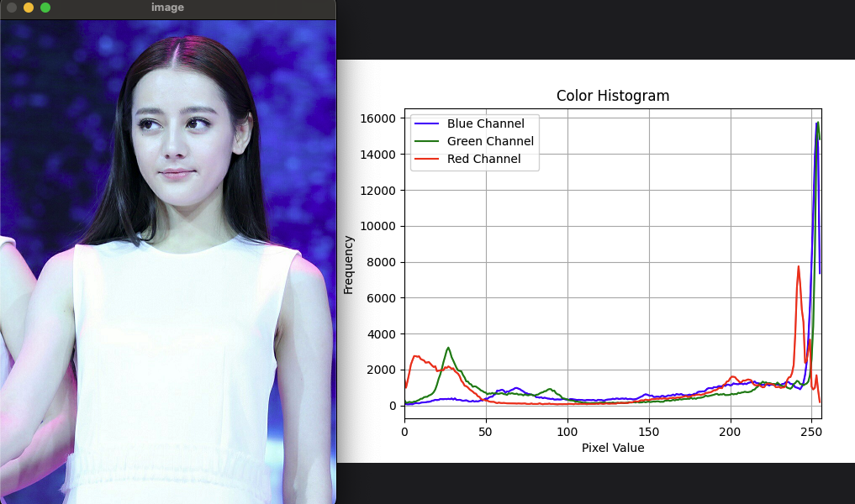This screenshot has height=504, width=855.
Task: Click the 16000 tick label on y-axis
Action: point(377,118)
